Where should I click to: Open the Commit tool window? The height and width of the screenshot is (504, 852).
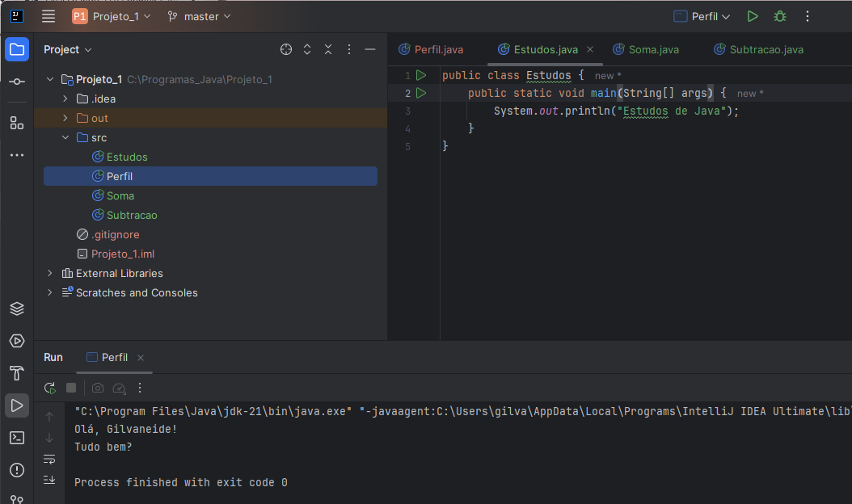(17, 82)
